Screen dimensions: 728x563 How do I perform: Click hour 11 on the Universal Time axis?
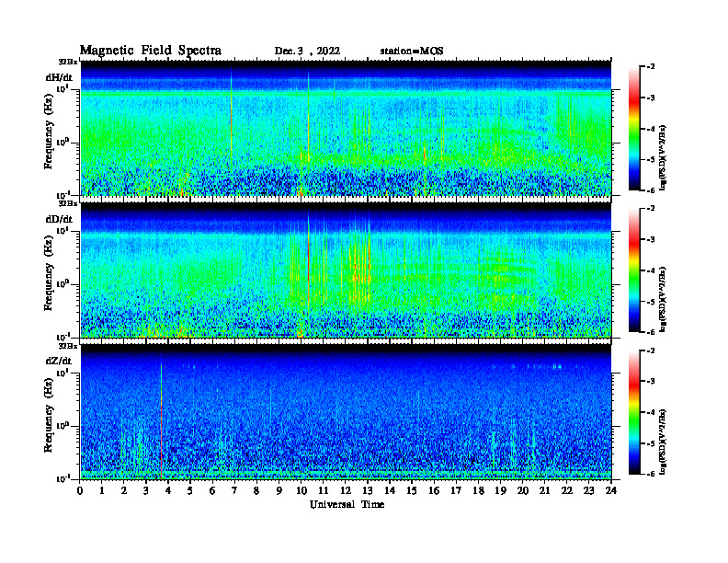pos(324,491)
